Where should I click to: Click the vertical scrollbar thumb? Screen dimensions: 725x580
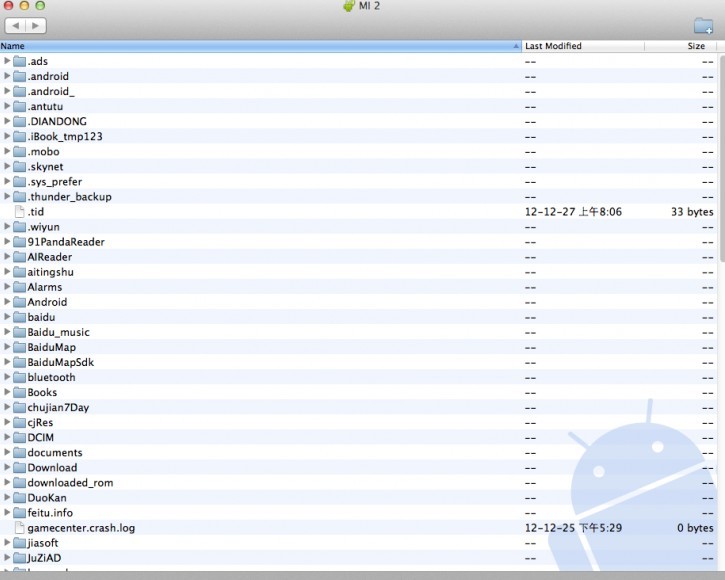[722, 157]
